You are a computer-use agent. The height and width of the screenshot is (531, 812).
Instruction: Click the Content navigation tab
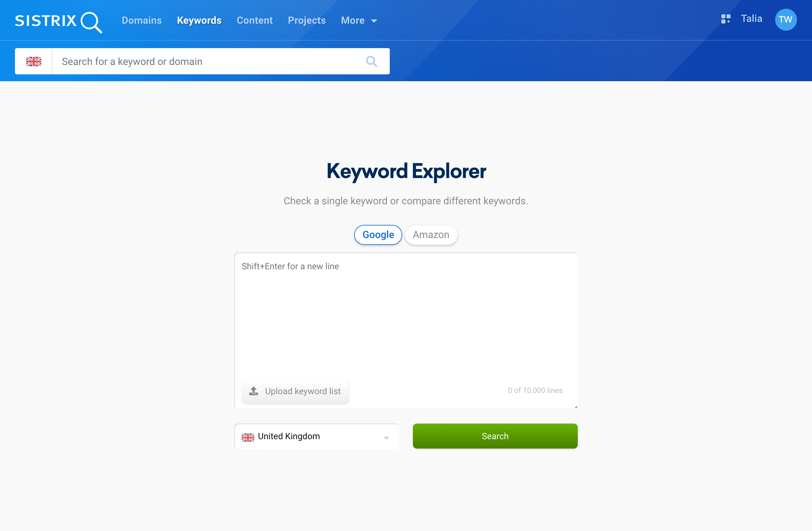(254, 20)
